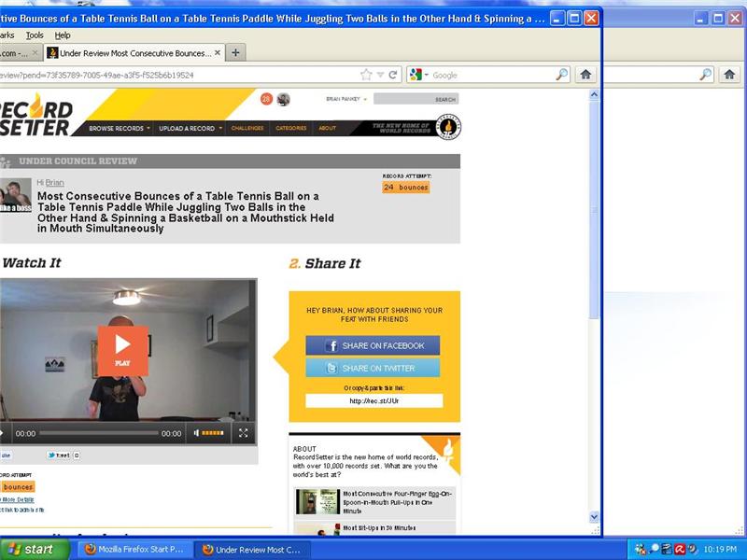Image resolution: width=747 pixels, height=560 pixels.
Task: Click the red antivirus icon in system tray
Action: [680, 550]
